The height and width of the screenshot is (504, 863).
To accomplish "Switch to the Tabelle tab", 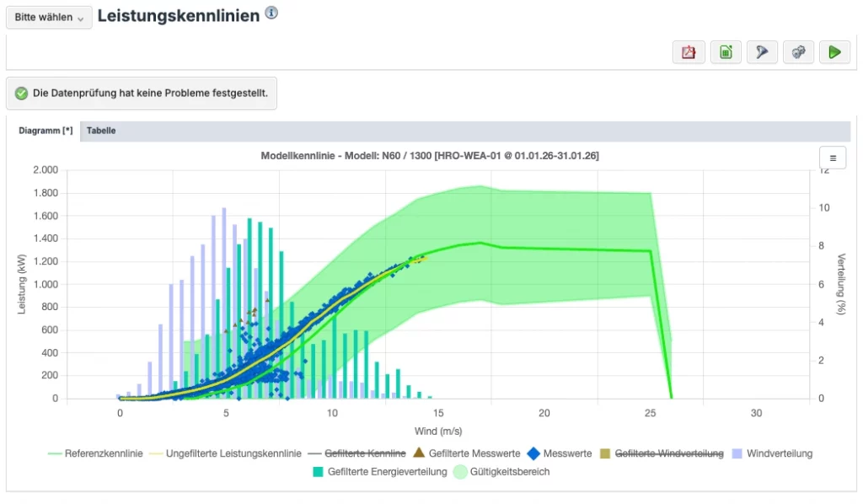I will [101, 131].
